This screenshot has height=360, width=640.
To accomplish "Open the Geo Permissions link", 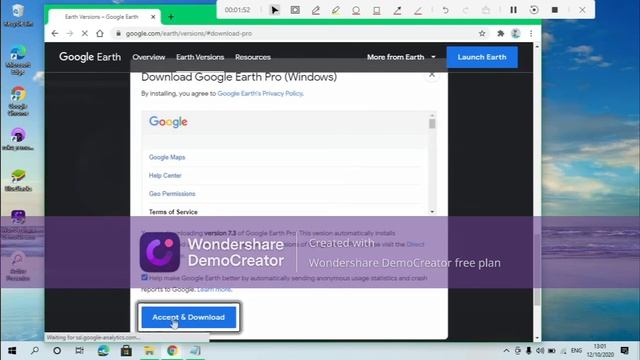I will 172,194.
